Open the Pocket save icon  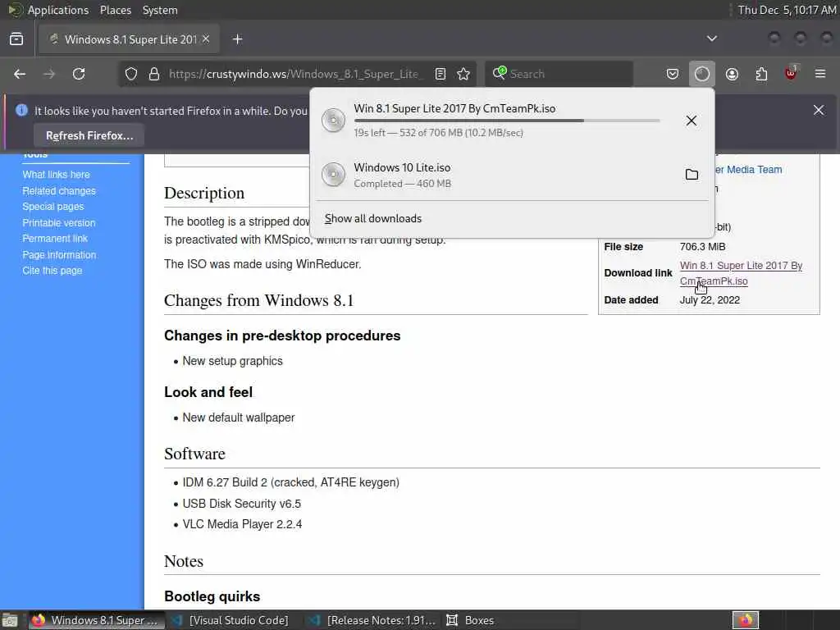click(673, 74)
